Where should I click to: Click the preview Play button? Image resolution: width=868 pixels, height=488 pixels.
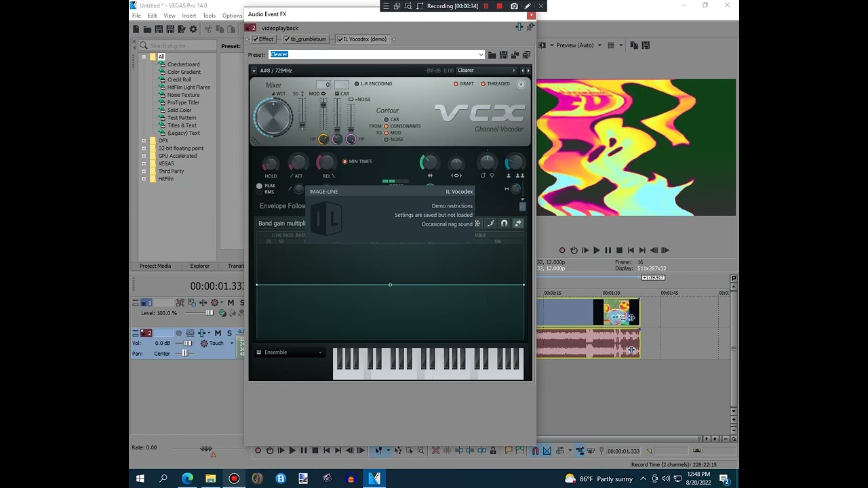tap(597, 250)
